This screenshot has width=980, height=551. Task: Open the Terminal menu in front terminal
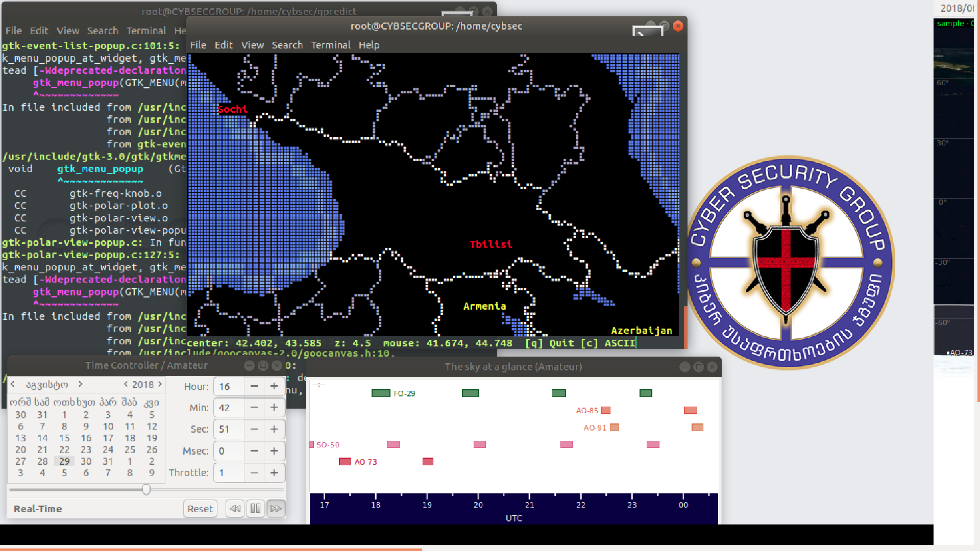pos(331,45)
